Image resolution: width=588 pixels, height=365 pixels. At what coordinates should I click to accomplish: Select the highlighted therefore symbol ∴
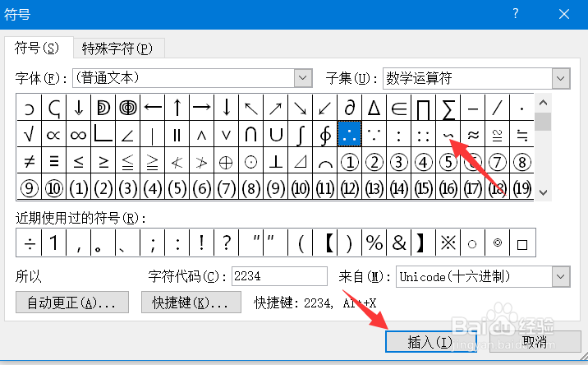tap(349, 134)
